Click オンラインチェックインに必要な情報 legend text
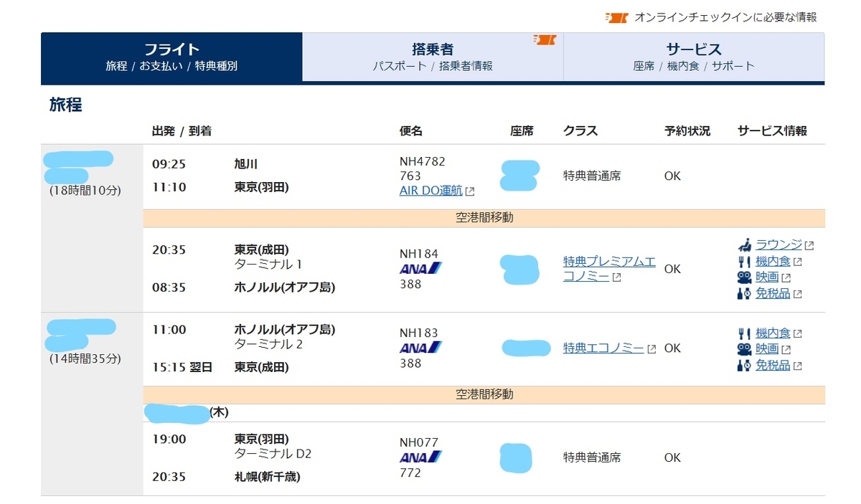This screenshot has width=861, height=504. 726,17
